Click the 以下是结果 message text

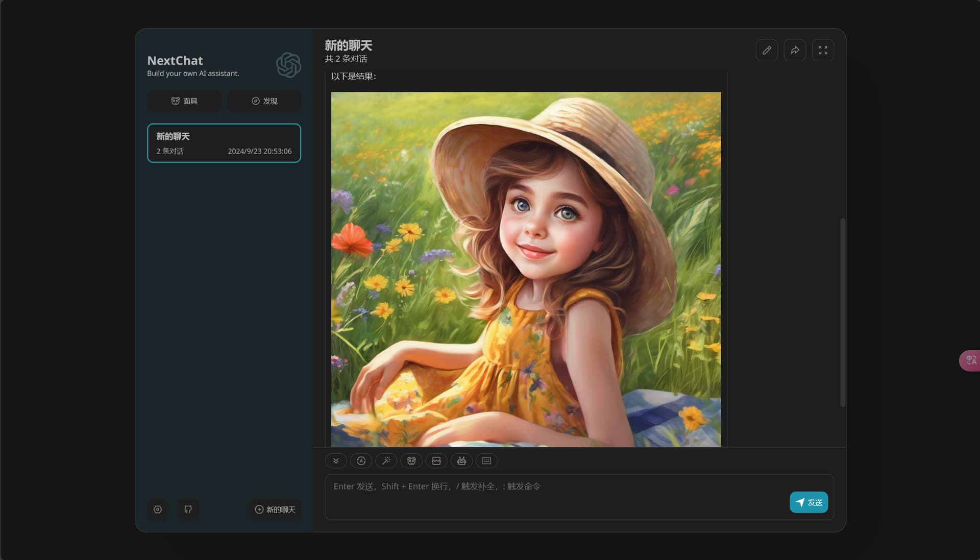coord(354,77)
